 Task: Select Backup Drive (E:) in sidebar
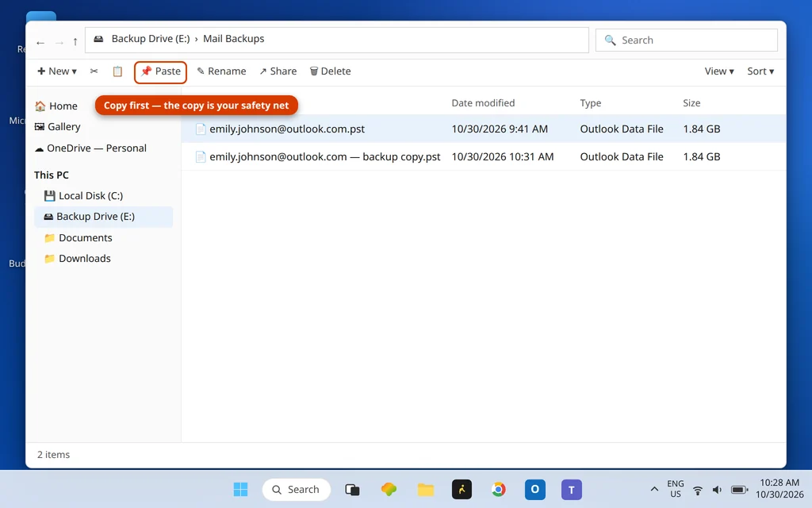point(104,217)
